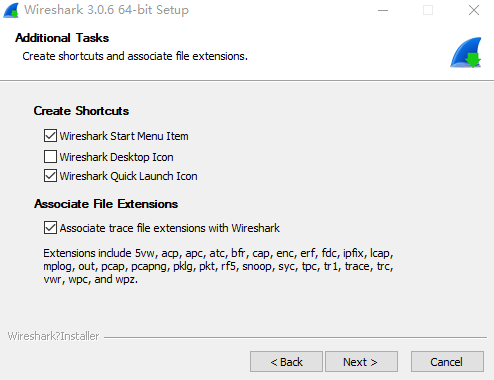
Task: Uncheck Associate trace file extensions checkbox
Action: tap(50, 228)
